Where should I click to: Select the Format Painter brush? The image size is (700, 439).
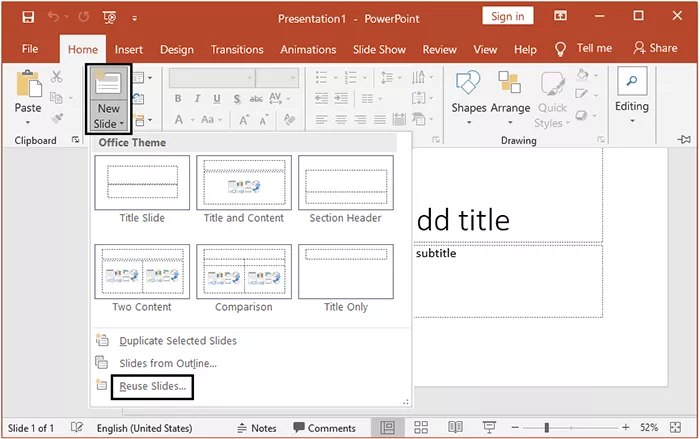point(57,118)
